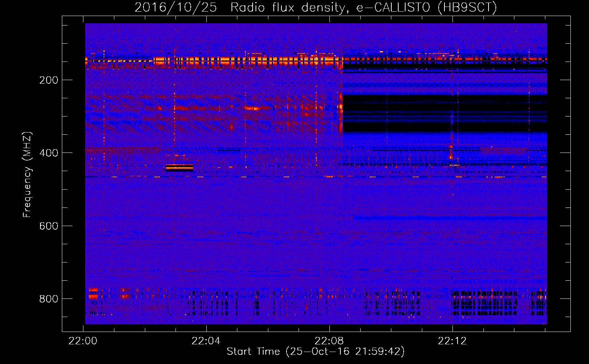Viewport: 589px width, 364px height.
Task: Click the 200 frequency tick label
Action: pos(49,80)
